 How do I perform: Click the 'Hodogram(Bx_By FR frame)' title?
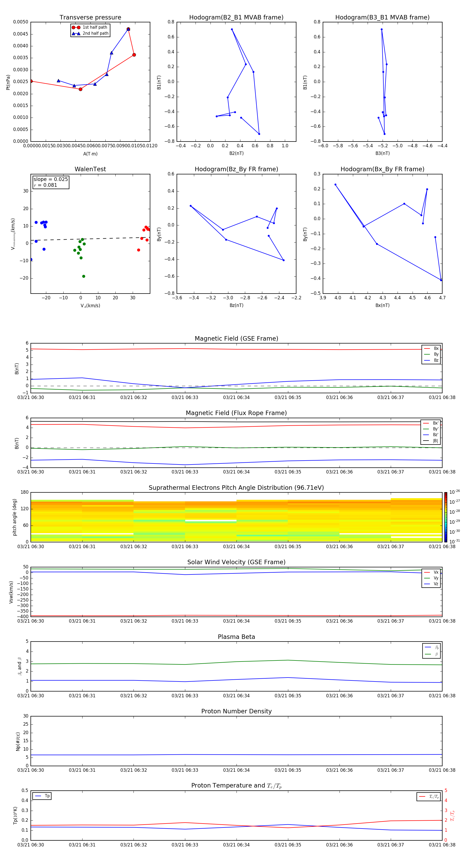(x=382, y=169)
